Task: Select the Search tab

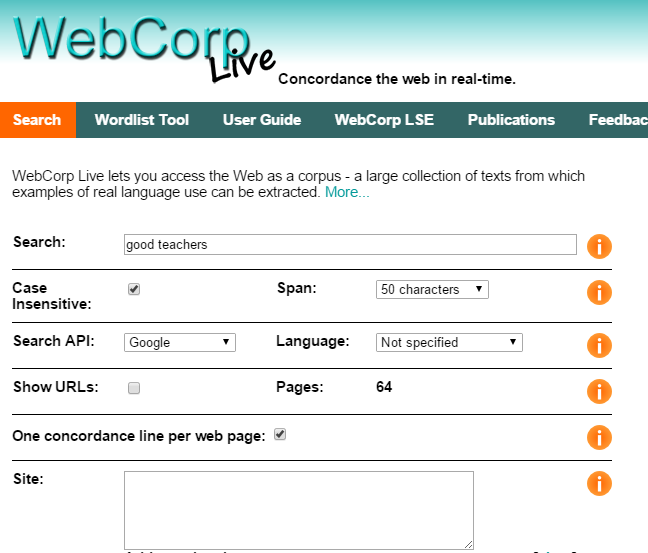Action: tap(38, 120)
